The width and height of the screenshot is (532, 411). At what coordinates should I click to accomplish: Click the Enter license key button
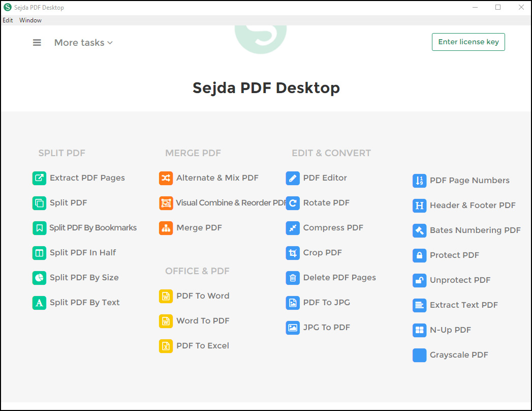click(x=468, y=42)
